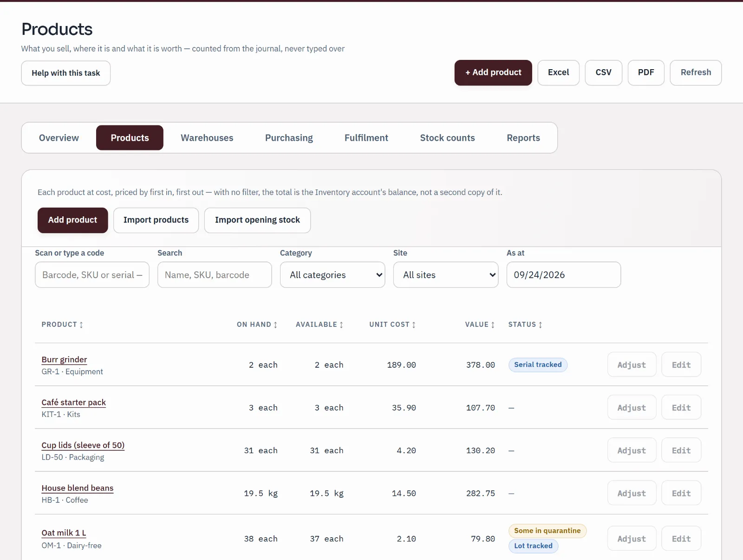Adjust stock for Burr grinder
Image resolution: width=743 pixels, height=560 pixels.
coord(632,365)
